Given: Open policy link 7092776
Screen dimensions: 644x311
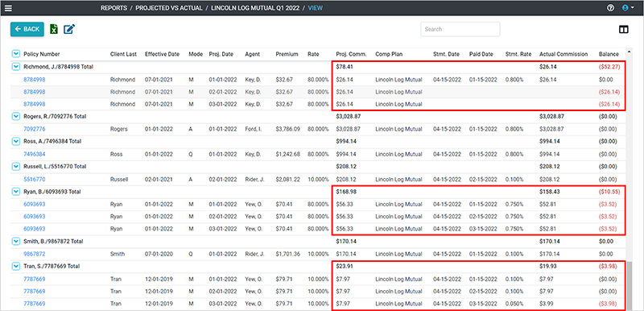Looking at the screenshot, I should pyautogui.click(x=35, y=129).
